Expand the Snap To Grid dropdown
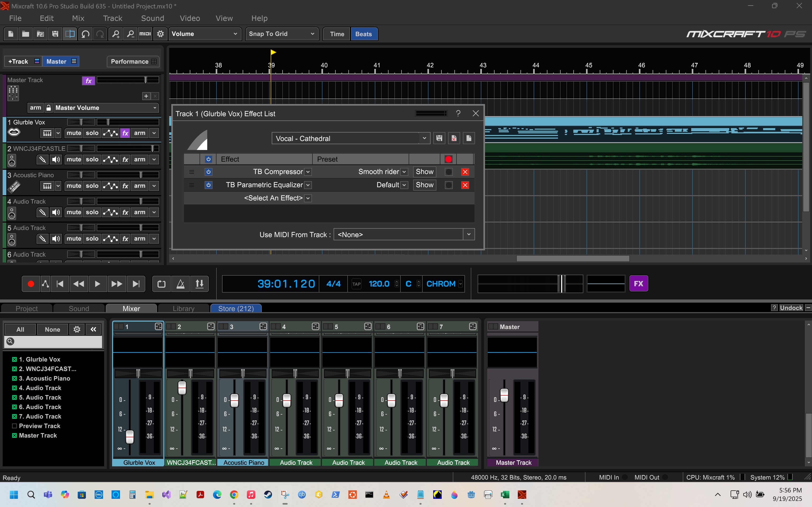Viewport: 812px width, 507px height. coord(282,34)
